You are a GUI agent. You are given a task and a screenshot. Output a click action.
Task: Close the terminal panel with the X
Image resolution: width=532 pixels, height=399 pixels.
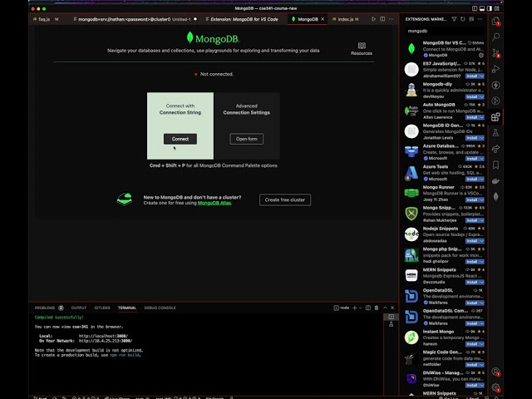tap(392, 308)
